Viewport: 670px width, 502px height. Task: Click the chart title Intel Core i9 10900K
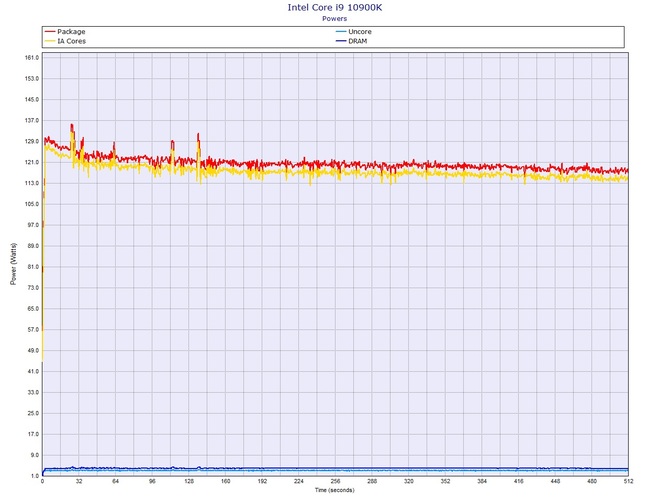[335, 7]
